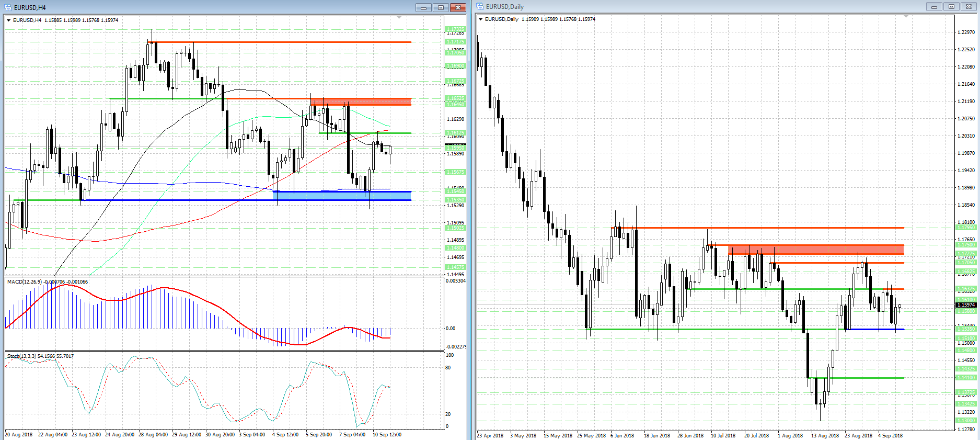980x440 pixels.
Task: Open the triangle menu beside EURUSD,H4 chart label
Action: (9, 20)
